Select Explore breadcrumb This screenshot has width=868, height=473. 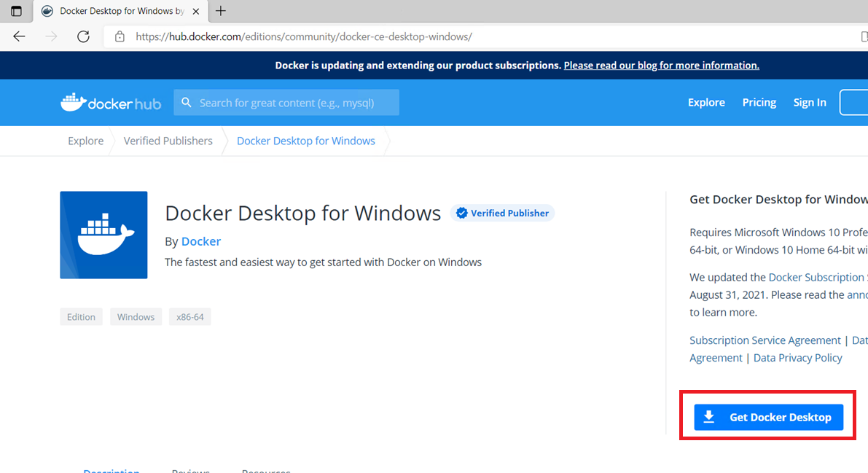pyautogui.click(x=86, y=141)
